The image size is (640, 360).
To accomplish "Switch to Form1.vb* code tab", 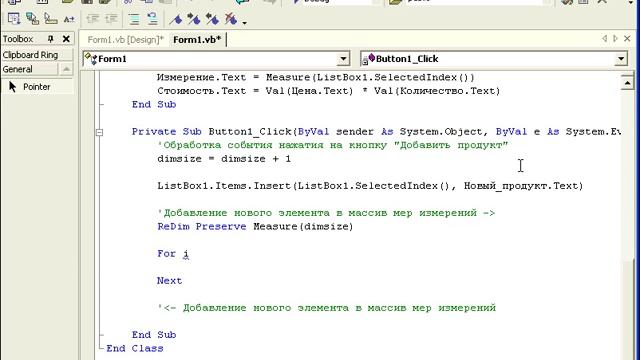I will [197, 40].
